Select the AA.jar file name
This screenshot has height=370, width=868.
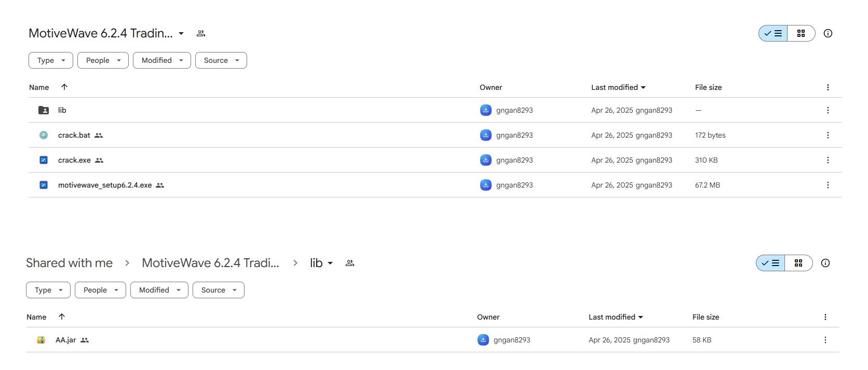click(x=66, y=340)
